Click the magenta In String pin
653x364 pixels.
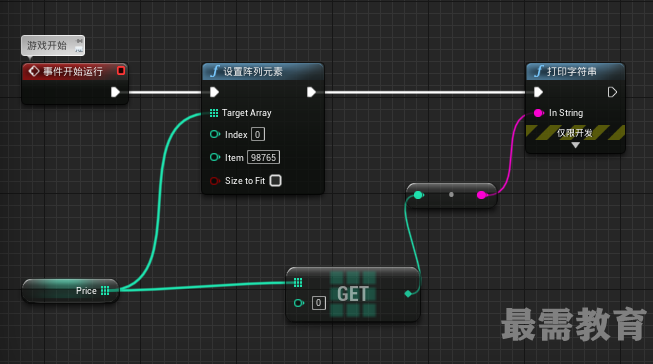click(x=538, y=113)
